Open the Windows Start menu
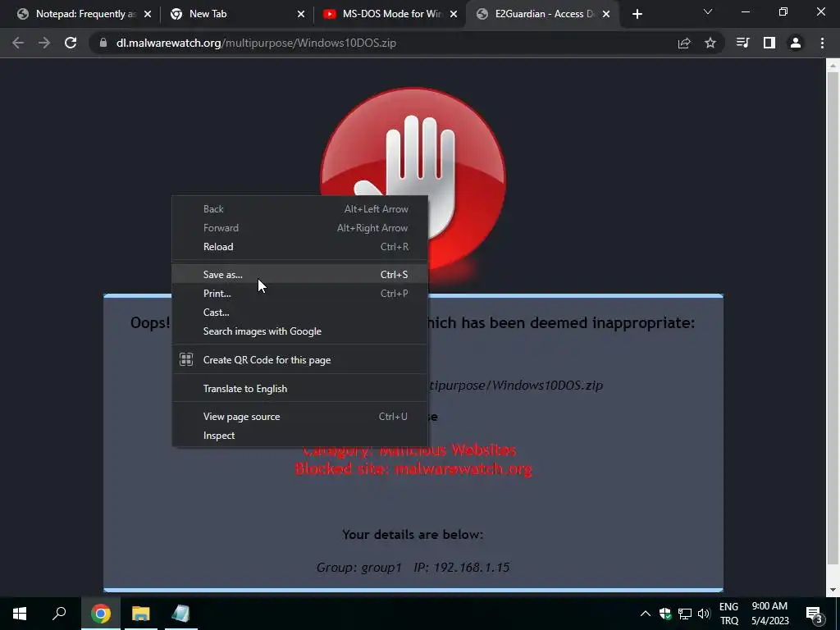This screenshot has width=840, height=630. pyautogui.click(x=20, y=614)
